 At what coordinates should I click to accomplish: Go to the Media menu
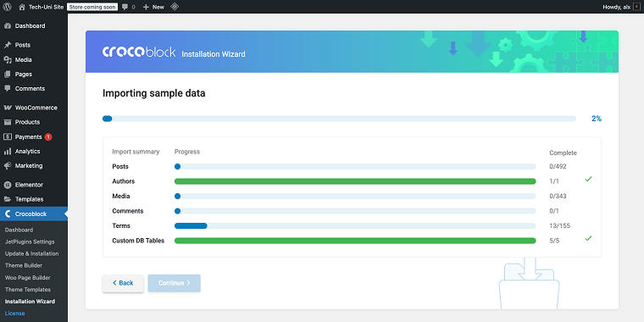pyautogui.click(x=34, y=59)
